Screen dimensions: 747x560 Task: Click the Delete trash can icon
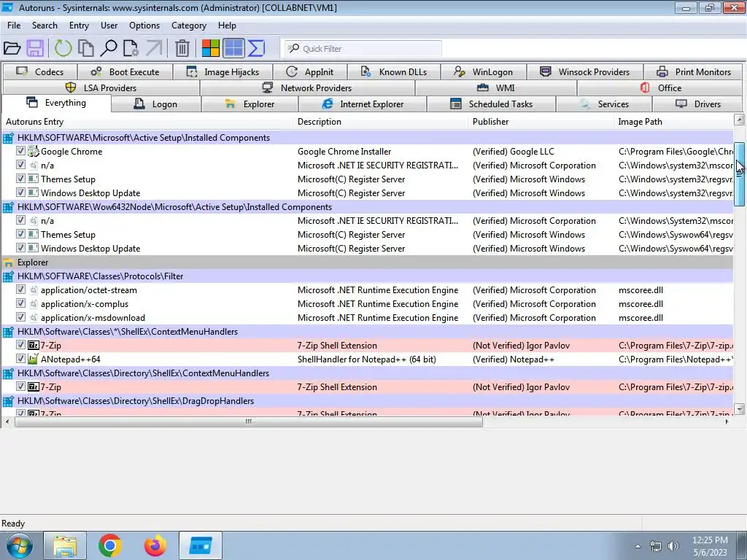pos(182,48)
